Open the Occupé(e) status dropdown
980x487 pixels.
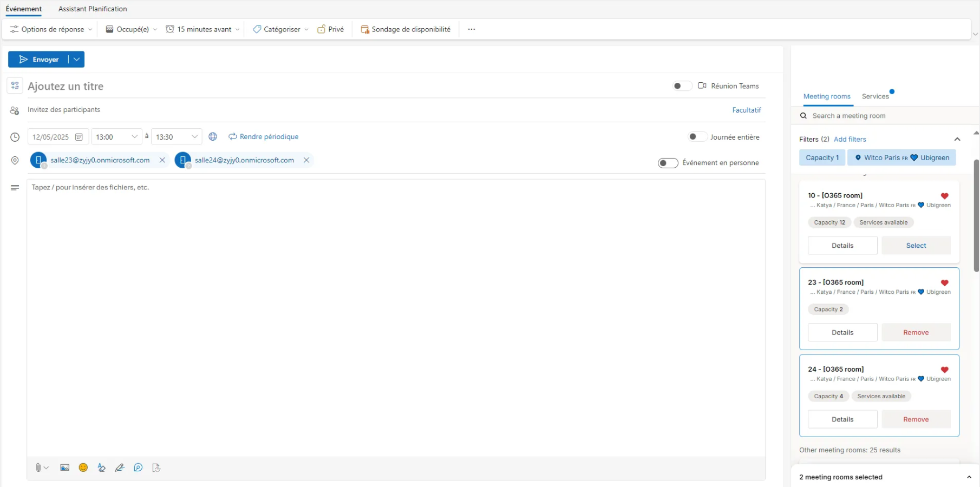tap(132, 29)
